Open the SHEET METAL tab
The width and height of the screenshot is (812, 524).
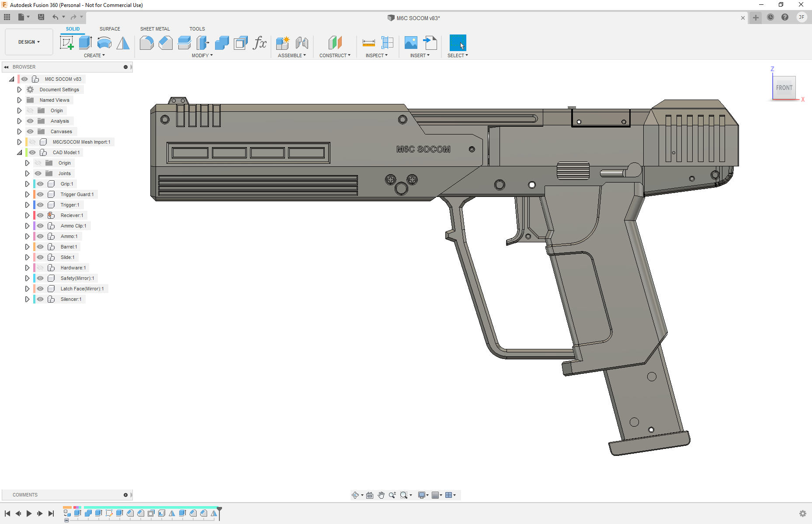tap(155, 29)
